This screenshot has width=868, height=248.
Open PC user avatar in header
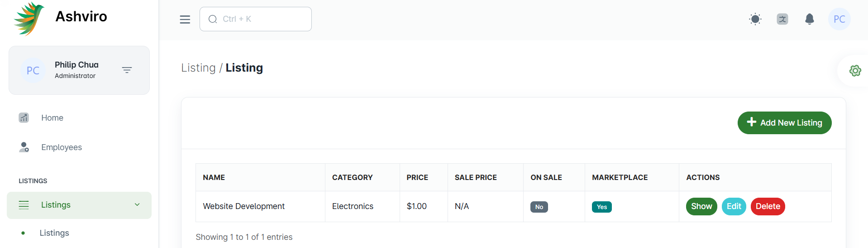[x=839, y=19]
